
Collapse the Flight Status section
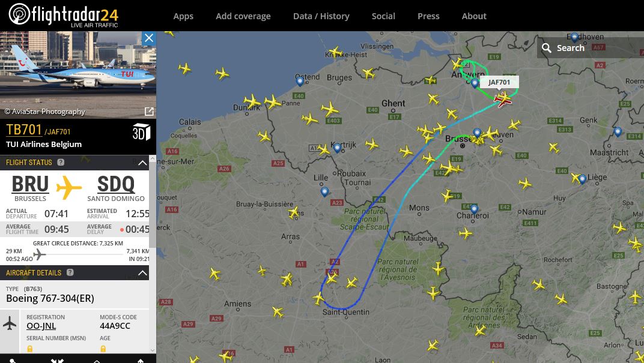[142, 163]
